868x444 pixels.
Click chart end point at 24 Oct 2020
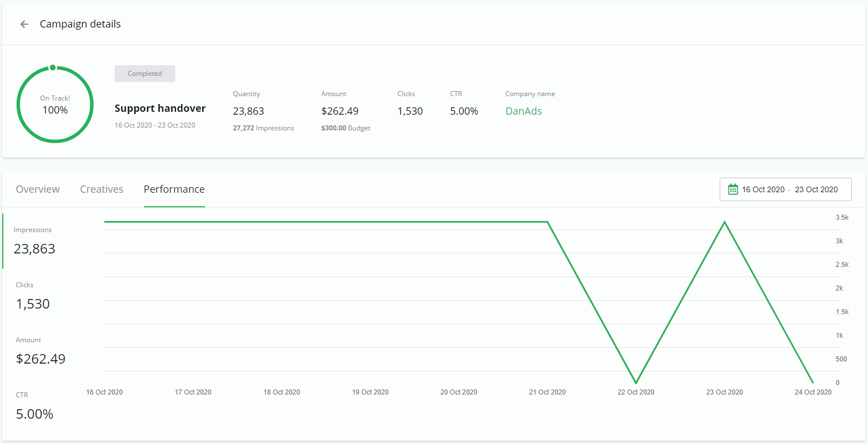click(x=813, y=383)
